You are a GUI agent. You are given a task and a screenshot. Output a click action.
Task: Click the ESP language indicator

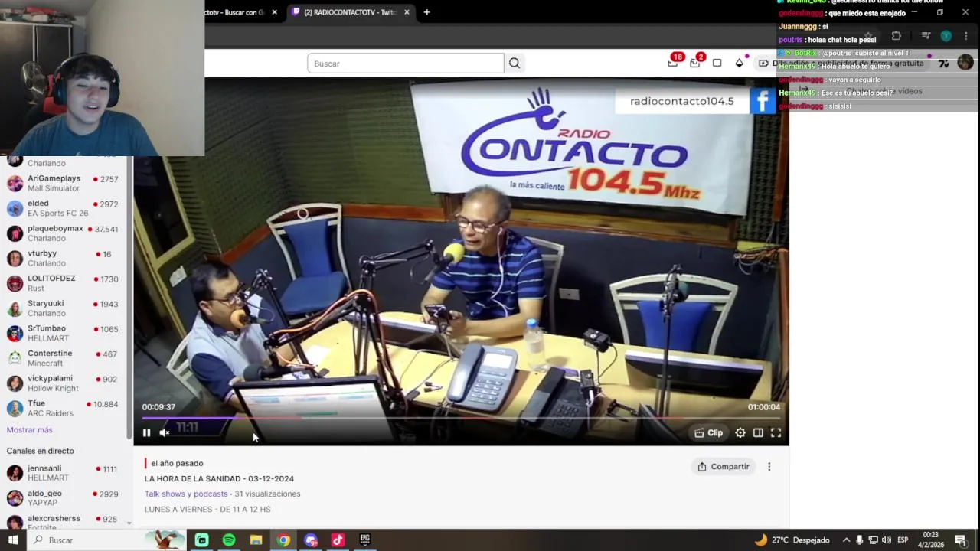click(x=903, y=540)
